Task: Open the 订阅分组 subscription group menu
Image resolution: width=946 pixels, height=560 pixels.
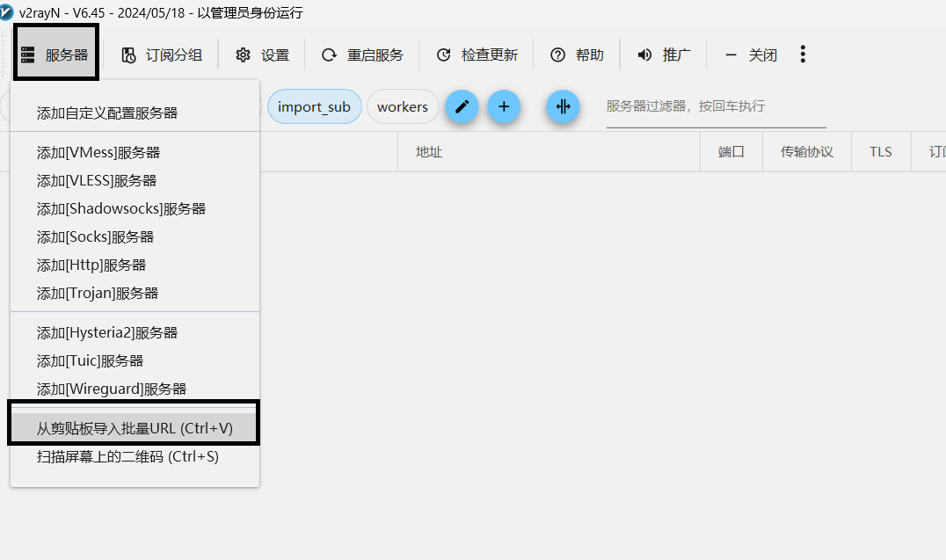Action: [162, 55]
